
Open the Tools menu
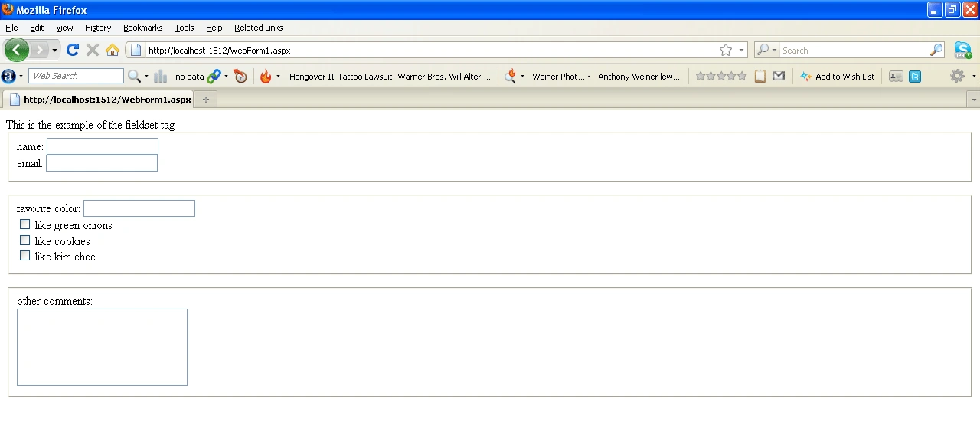(x=185, y=28)
